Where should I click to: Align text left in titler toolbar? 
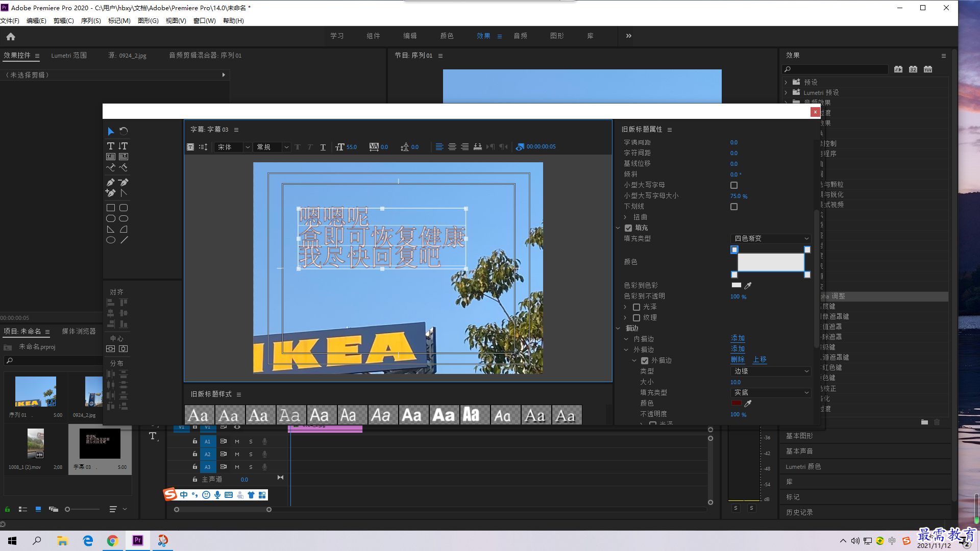tap(439, 147)
